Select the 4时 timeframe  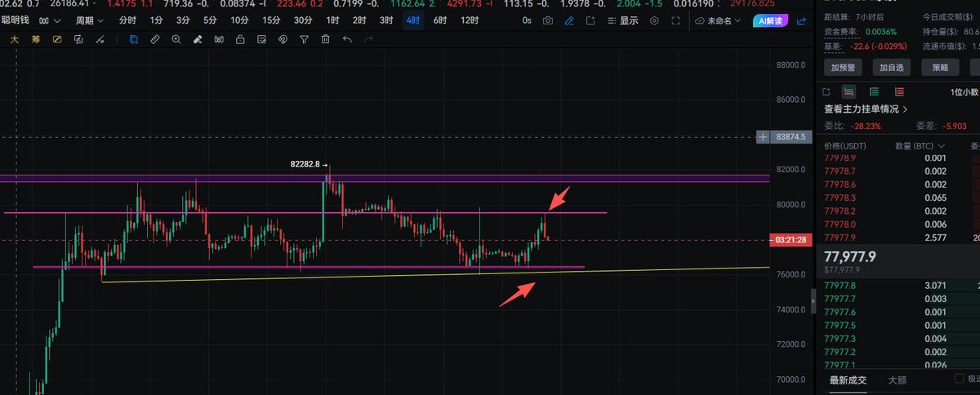tap(412, 20)
